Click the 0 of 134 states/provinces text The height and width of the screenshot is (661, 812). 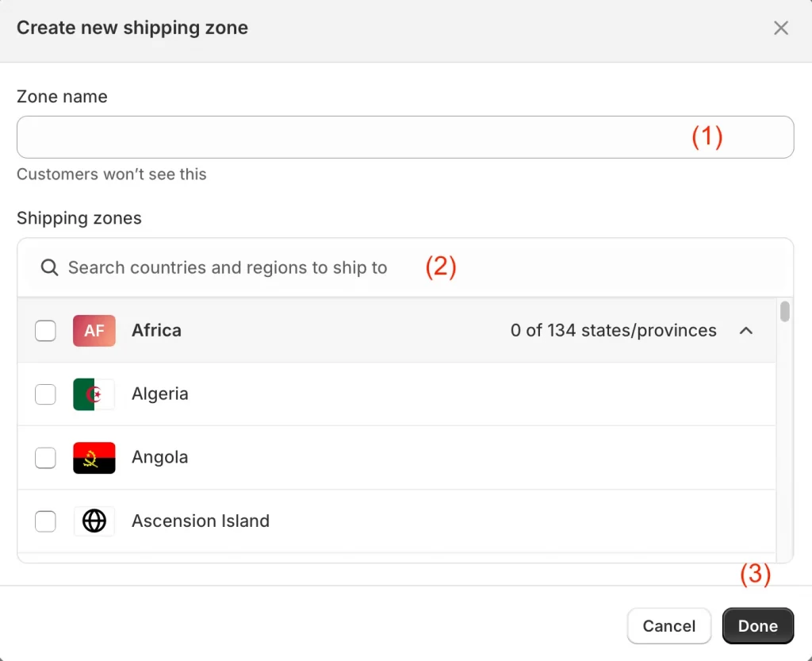point(613,331)
